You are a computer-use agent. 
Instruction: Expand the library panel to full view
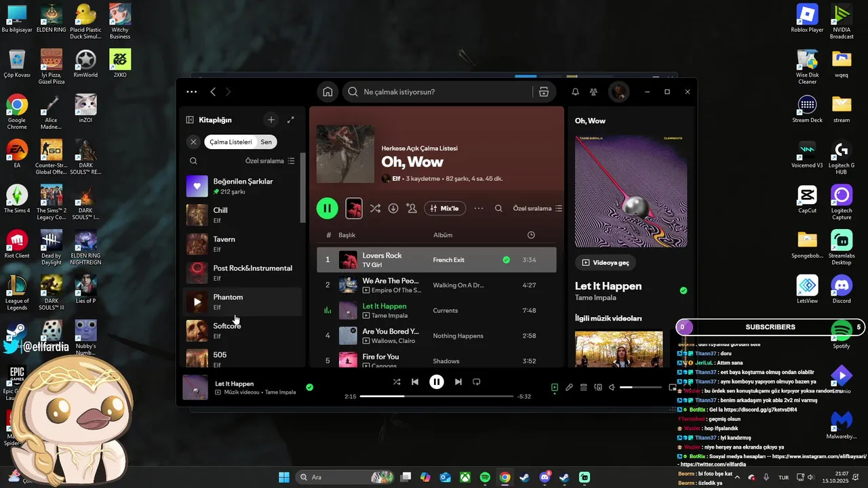tap(291, 119)
